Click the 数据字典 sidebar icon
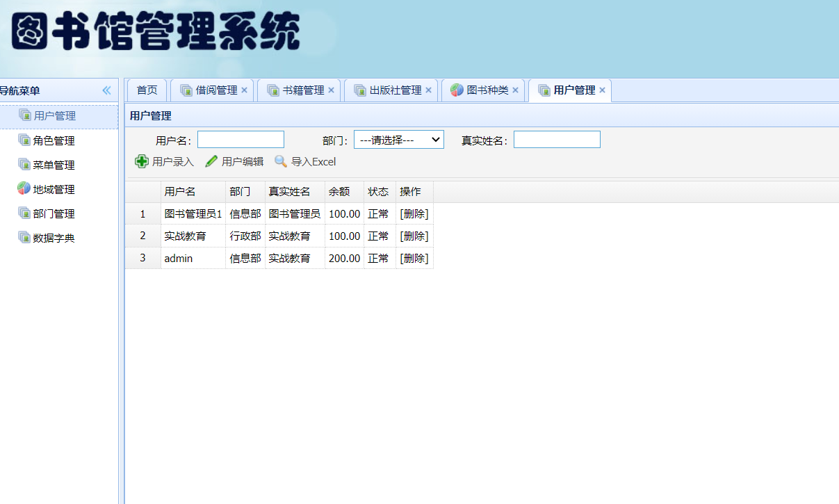This screenshot has width=839, height=504. pyautogui.click(x=24, y=237)
